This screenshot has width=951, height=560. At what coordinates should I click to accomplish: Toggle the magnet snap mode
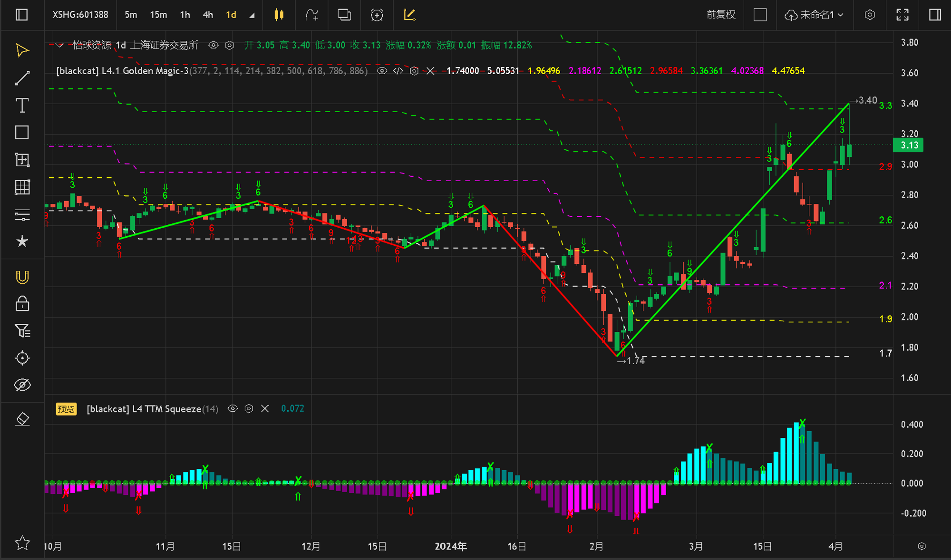(22, 277)
